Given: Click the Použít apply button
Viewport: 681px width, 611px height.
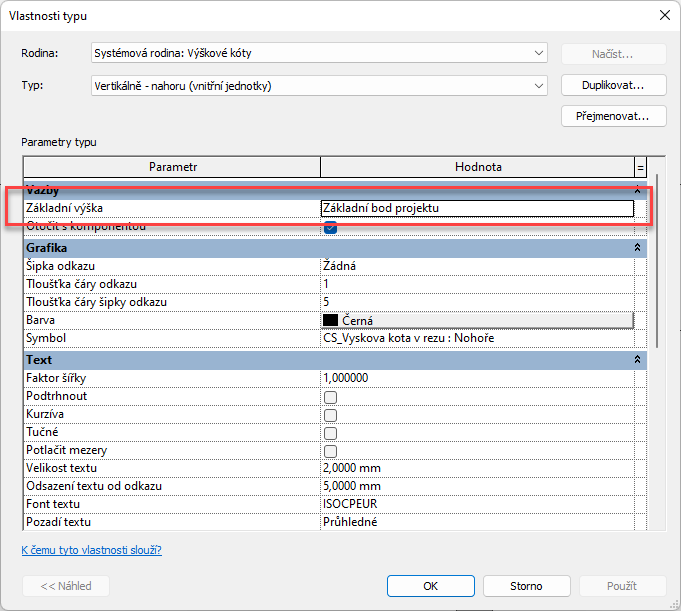Looking at the screenshot, I should (x=622, y=586).
